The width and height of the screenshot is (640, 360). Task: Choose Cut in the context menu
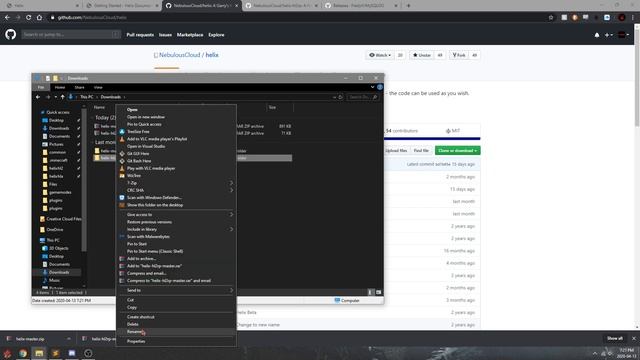point(130,300)
